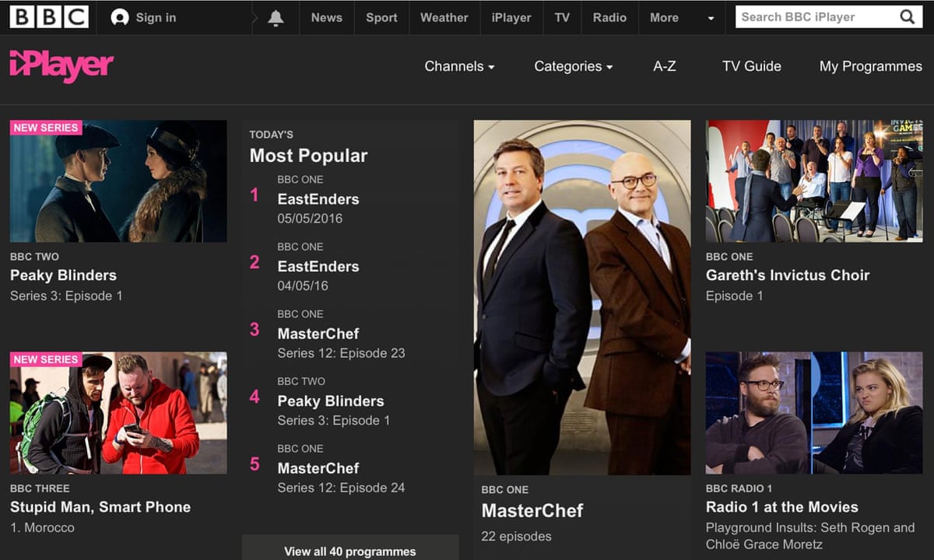Open Radio 1 at the Movies thumbnail
The width and height of the screenshot is (934, 560).
[814, 413]
